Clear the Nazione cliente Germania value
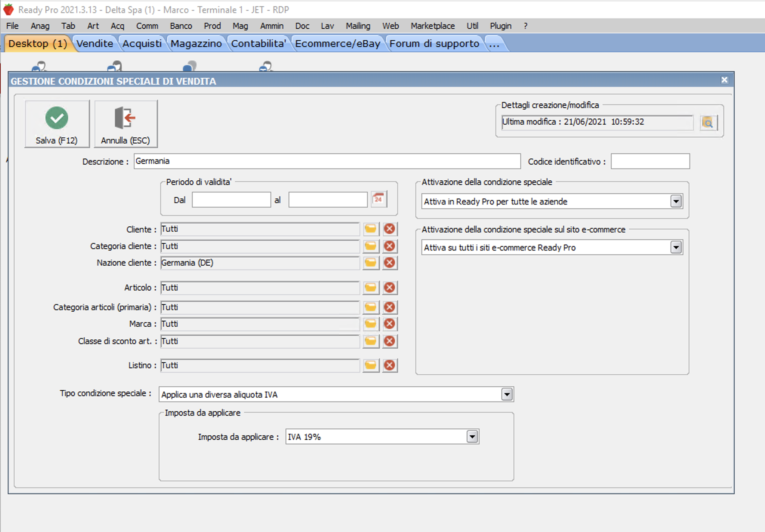 390,263
